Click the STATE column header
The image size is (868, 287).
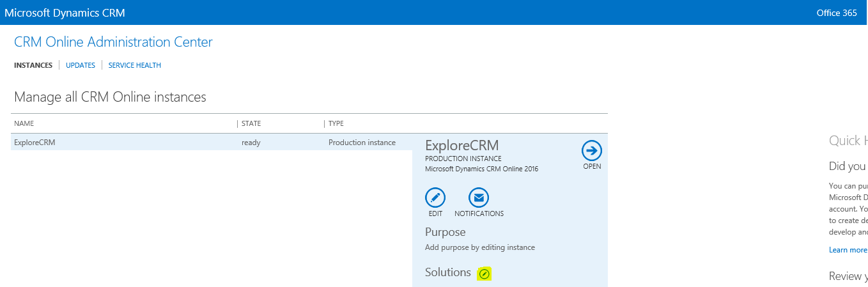(x=251, y=123)
